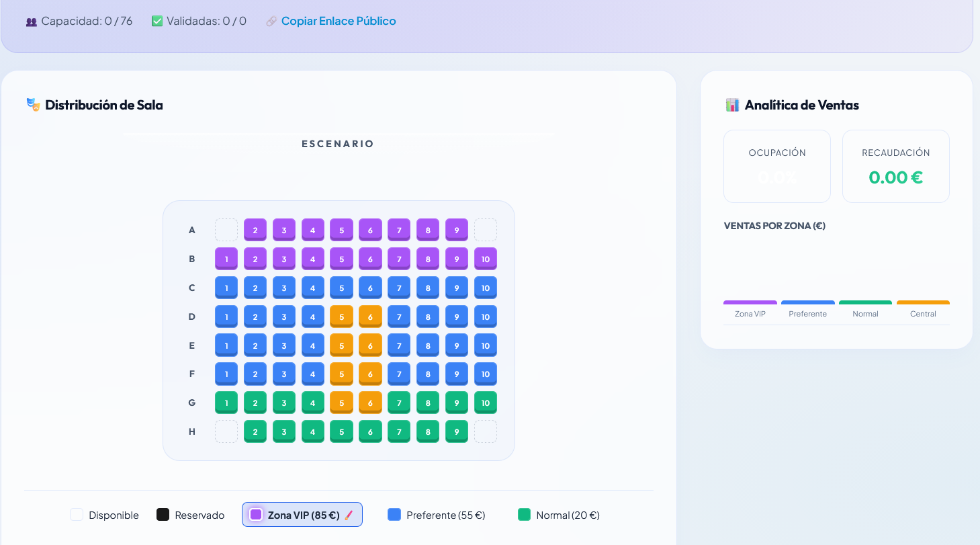Viewport: 980px width, 545px height.
Task: Select orange seat 5 in row G
Action: pos(341,403)
